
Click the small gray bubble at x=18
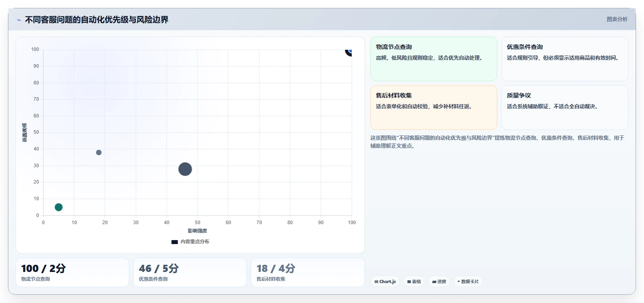pyautogui.click(x=99, y=152)
